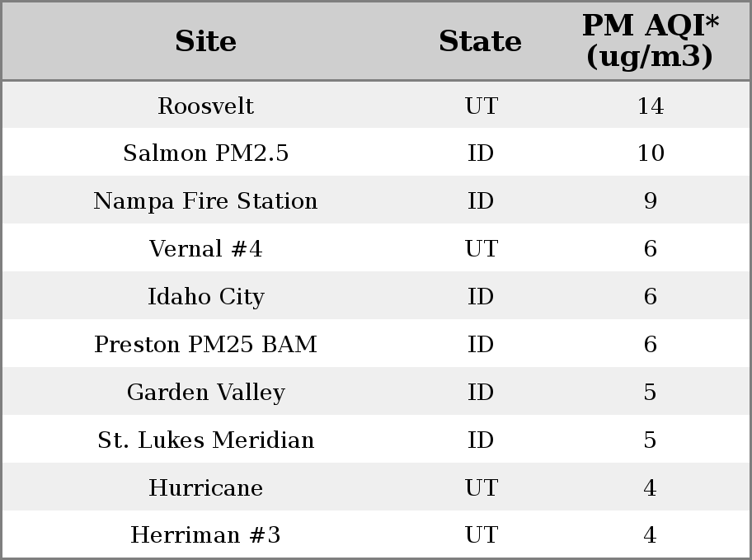Click the UT state cell for Hurricane

click(x=481, y=488)
